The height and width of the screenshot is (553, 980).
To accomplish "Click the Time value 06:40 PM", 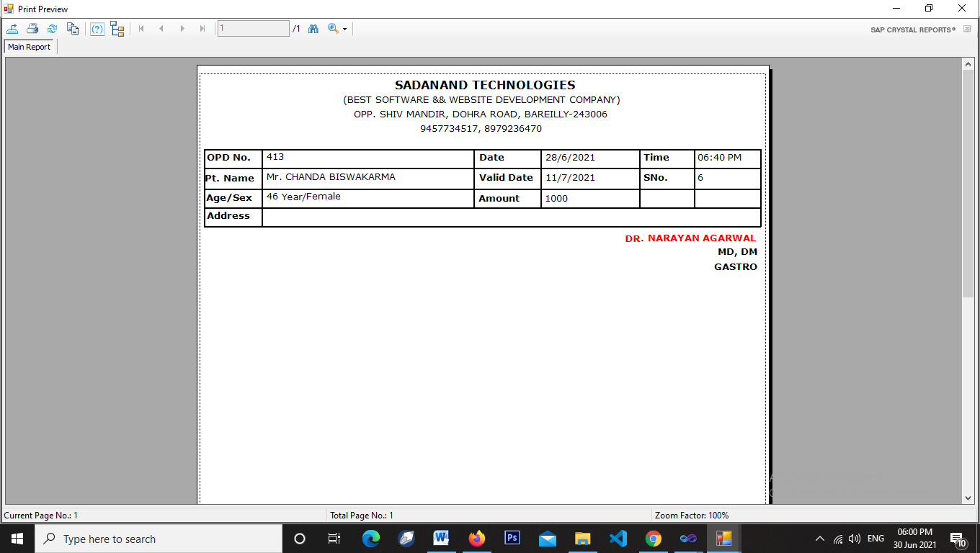I will 719,158.
